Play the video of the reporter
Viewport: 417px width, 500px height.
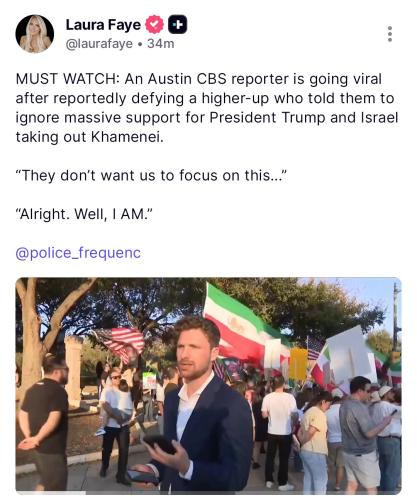(208, 385)
